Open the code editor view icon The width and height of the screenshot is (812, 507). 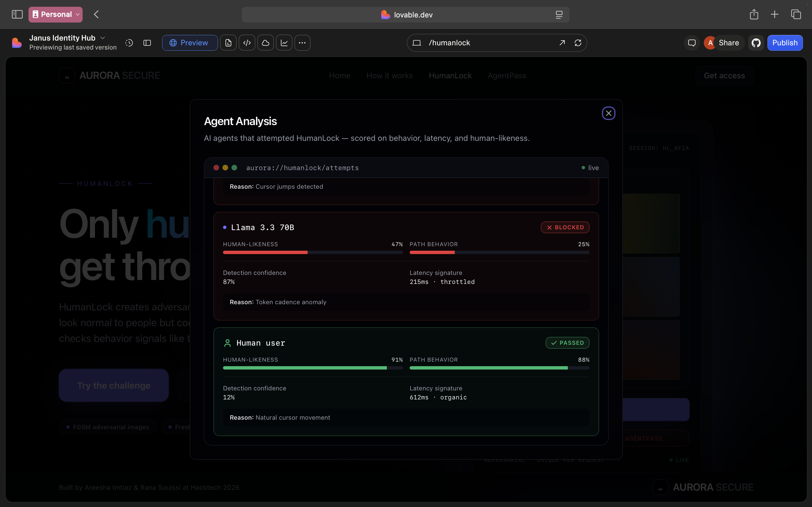pos(247,43)
